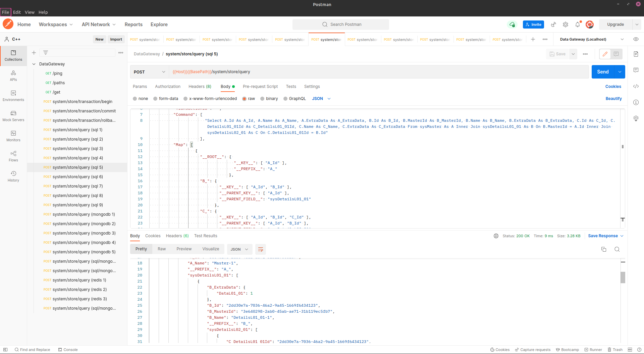The height and width of the screenshot is (354, 644).
Task: Toggle the two-pane view icon in status bar
Action: (630, 350)
